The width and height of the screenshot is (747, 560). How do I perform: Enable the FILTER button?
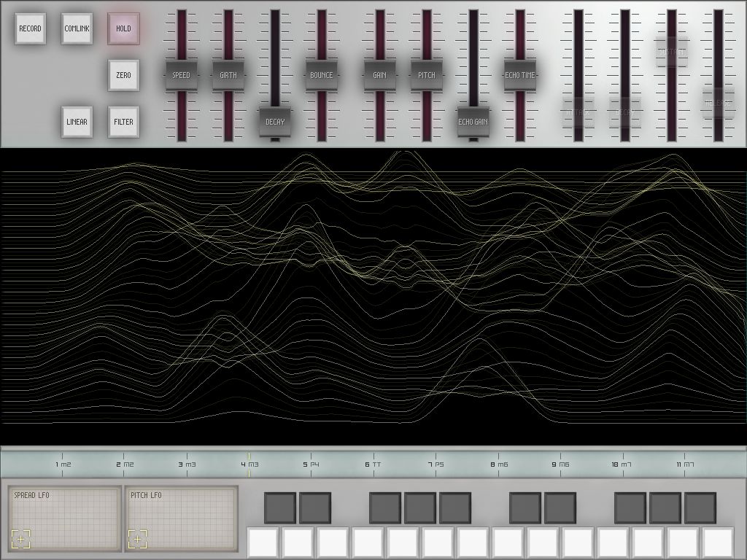(123, 122)
